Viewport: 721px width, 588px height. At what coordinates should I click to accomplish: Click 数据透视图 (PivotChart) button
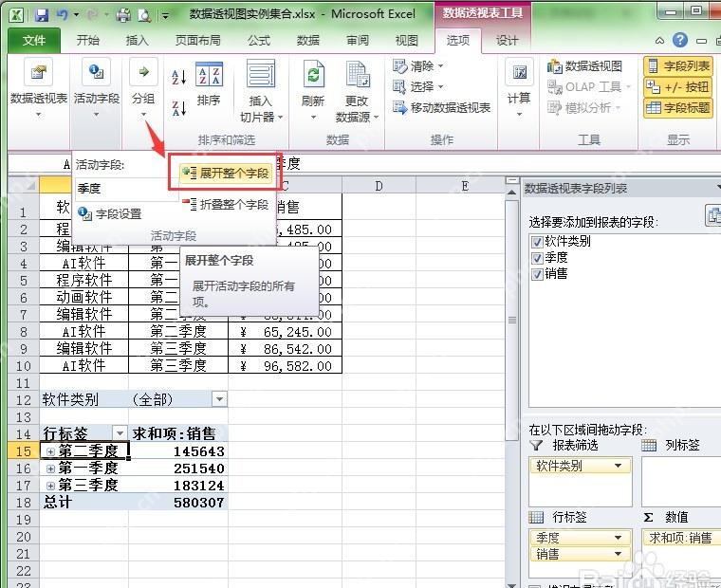pos(584,66)
